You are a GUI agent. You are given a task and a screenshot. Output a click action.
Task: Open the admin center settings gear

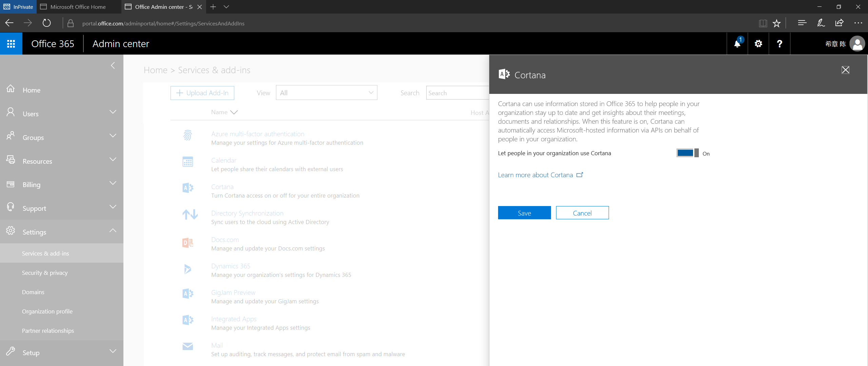pyautogui.click(x=758, y=43)
